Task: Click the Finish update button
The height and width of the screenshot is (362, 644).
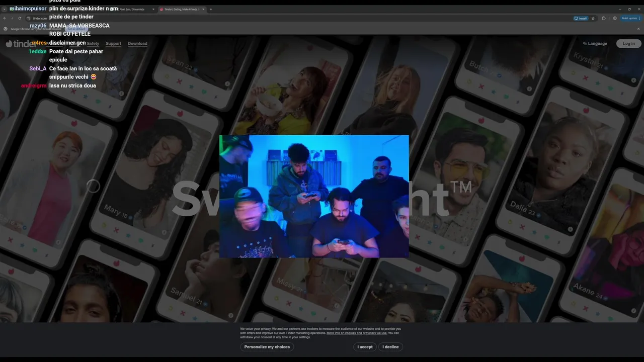Action: pos(631,18)
